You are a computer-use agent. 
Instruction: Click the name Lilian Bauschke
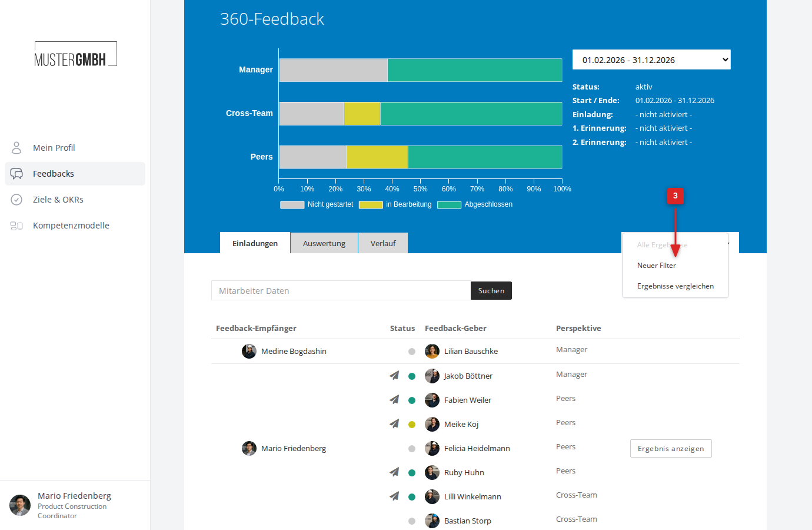click(471, 352)
